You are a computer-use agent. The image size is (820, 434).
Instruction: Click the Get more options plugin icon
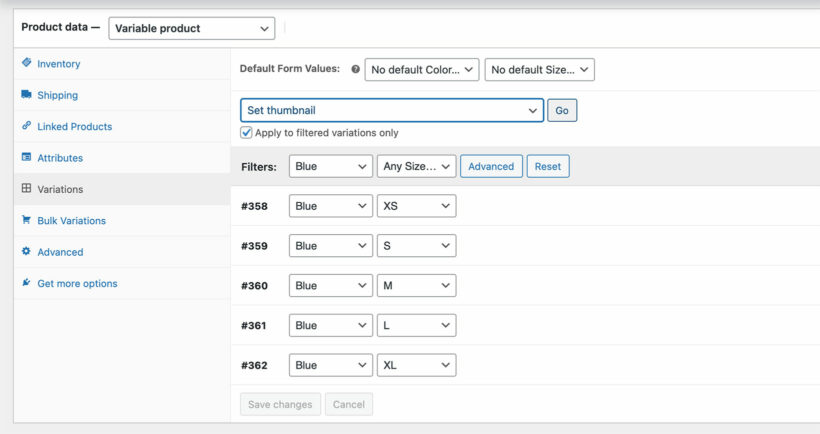click(26, 283)
